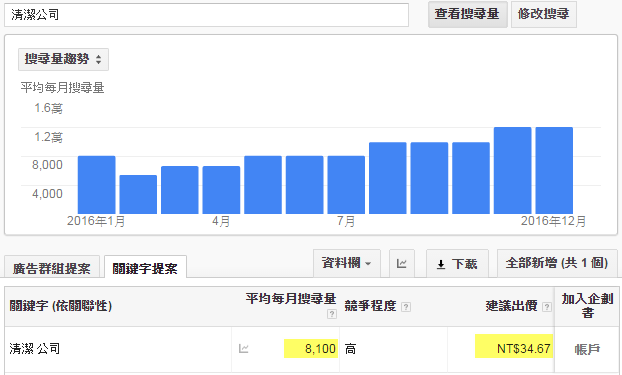Image resolution: width=622 pixels, height=375 pixels.
Task: Sort by 關鍵字 (依關聯性) column header
Action: coord(61,306)
